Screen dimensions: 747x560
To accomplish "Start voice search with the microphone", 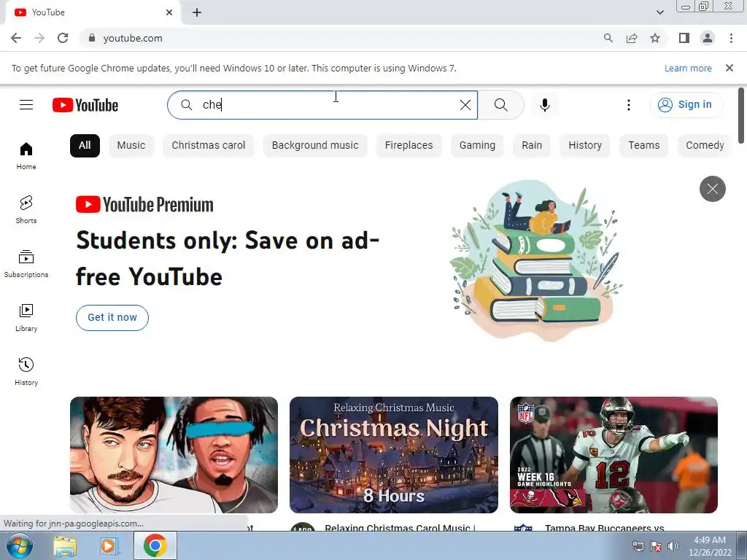I will tap(544, 105).
